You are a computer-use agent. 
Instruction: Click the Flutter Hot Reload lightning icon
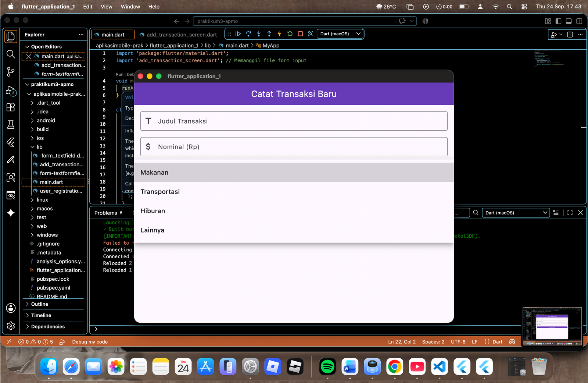click(279, 34)
